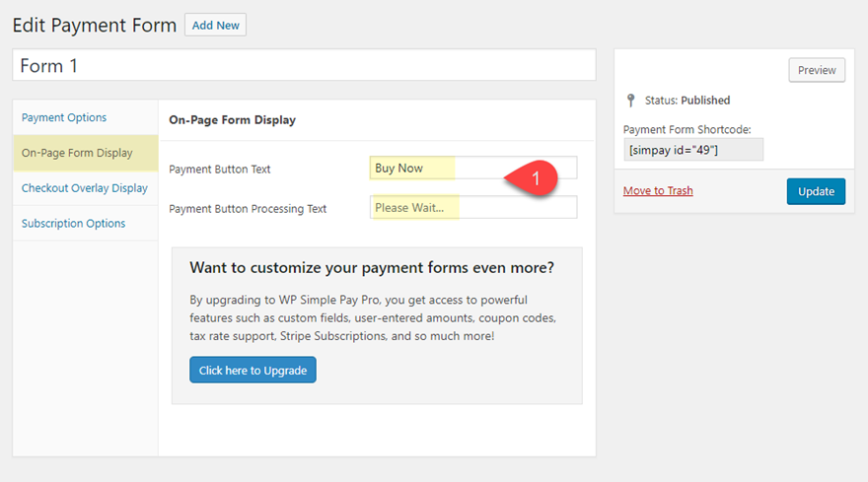Click the Preview button
Viewport: 868px width, 482px height.
817,70
